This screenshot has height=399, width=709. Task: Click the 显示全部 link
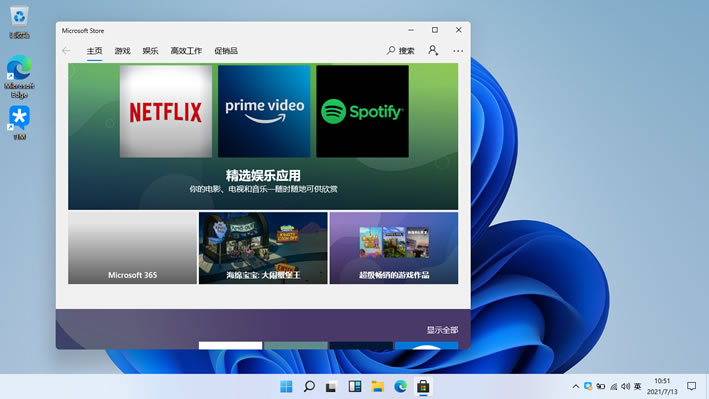click(442, 330)
